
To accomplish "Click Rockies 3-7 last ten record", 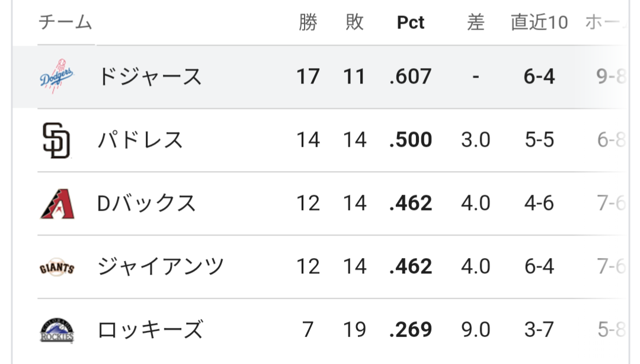I will (x=539, y=330).
